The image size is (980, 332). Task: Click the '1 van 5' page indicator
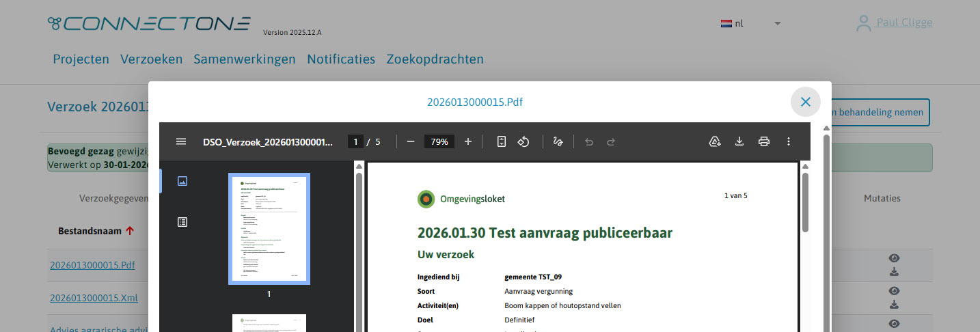click(x=736, y=195)
